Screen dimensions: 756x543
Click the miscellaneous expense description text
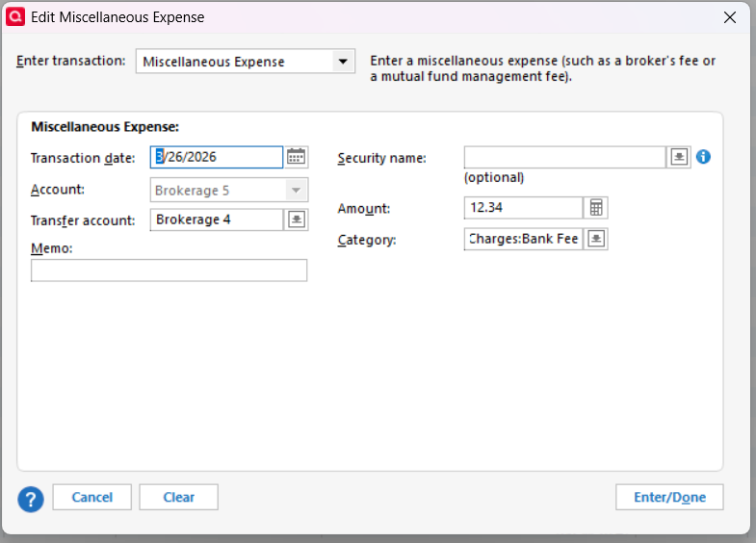click(542, 68)
